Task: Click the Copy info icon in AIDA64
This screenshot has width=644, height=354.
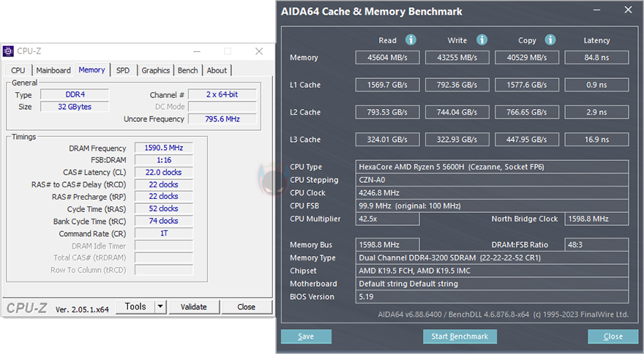Action: coord(550,39)
